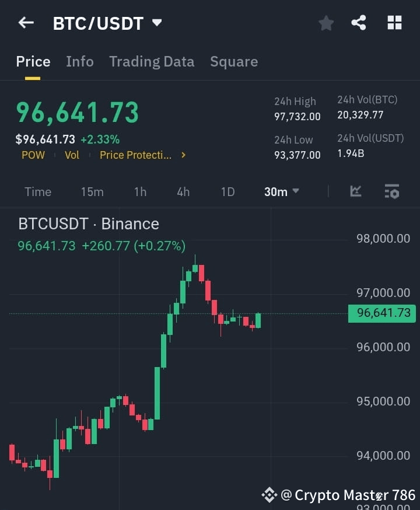Open the chart style line icon
Image resolution: width=420 pixels, height=510 pixels.
[356, 191]
